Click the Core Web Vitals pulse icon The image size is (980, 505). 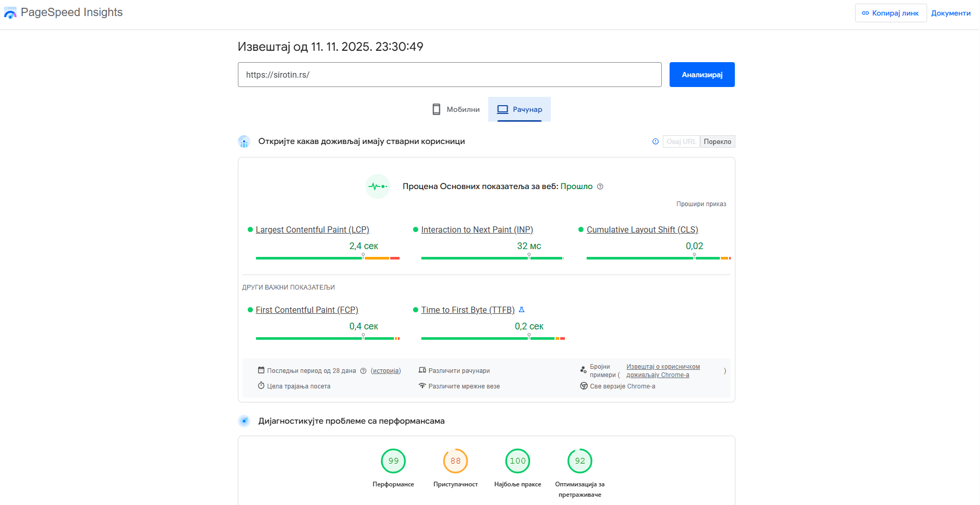(x=377, y=186)
